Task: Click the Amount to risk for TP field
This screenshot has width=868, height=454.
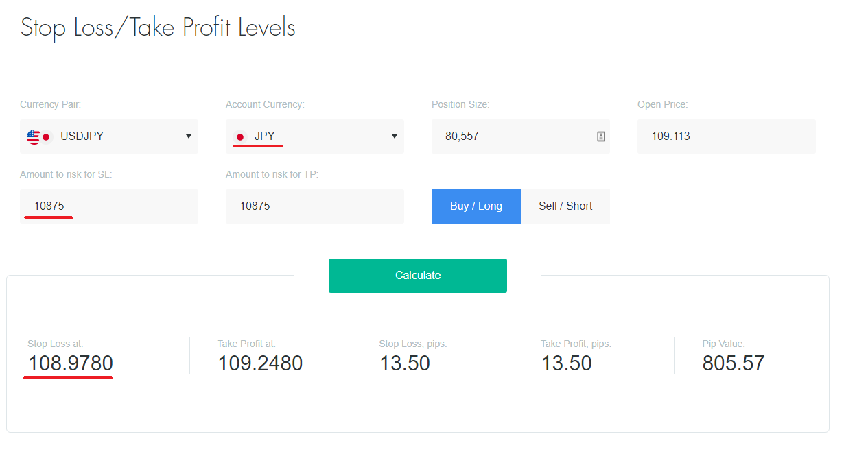Action: pos(315,206)
